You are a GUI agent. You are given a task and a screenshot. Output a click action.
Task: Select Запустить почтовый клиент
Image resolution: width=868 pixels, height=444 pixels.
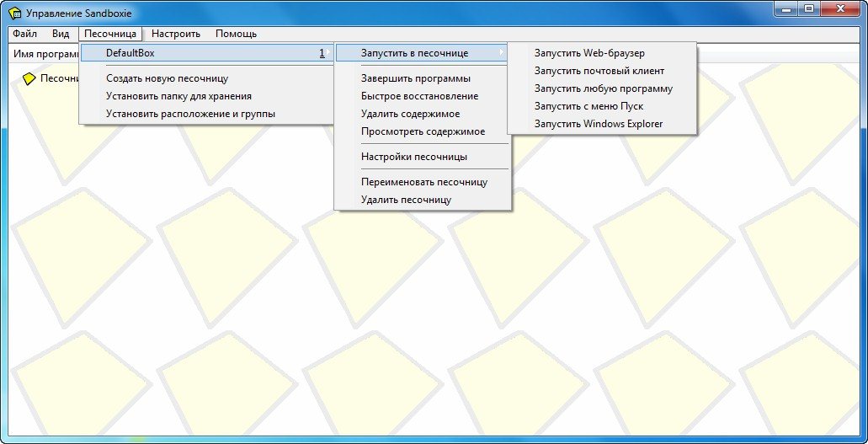coord(599,71)
